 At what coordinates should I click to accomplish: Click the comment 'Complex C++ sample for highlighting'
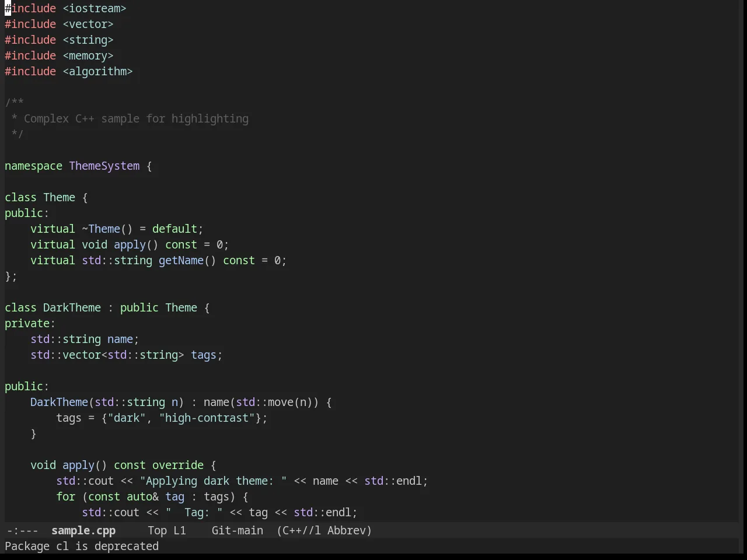click(136, 118)
